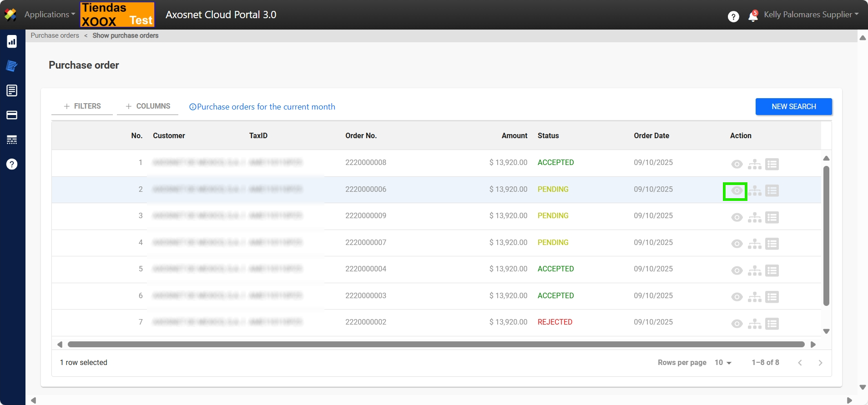
Task: Expand Kelly Palomares Supplier user menu
Action: click(x=811, y=15)
